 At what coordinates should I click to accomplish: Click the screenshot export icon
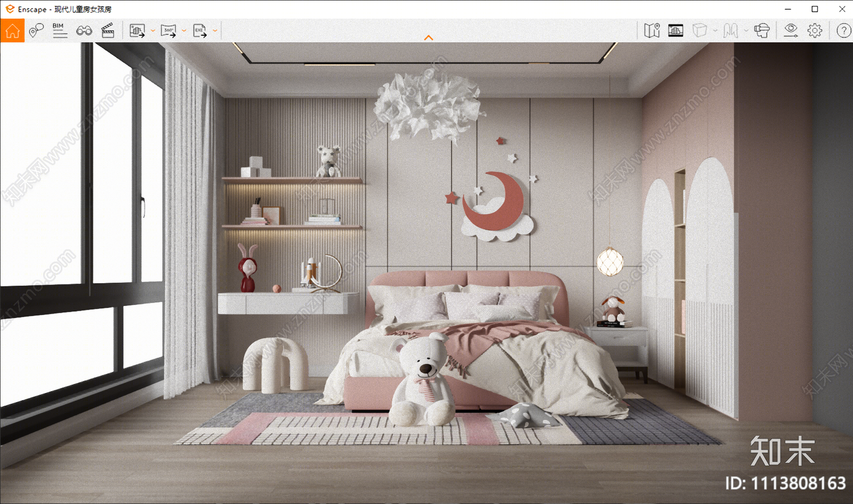(x=138, y=31)
